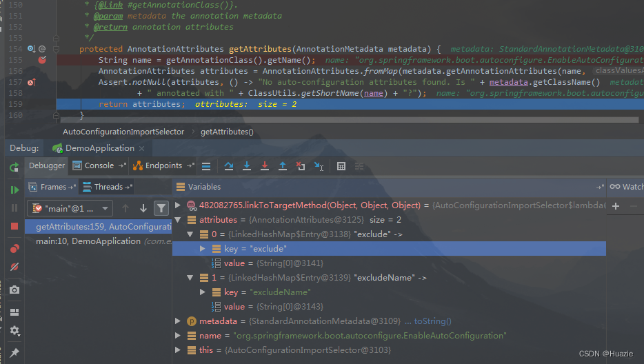
Task: Show execution point icon
Action: (x=206, y=166)
